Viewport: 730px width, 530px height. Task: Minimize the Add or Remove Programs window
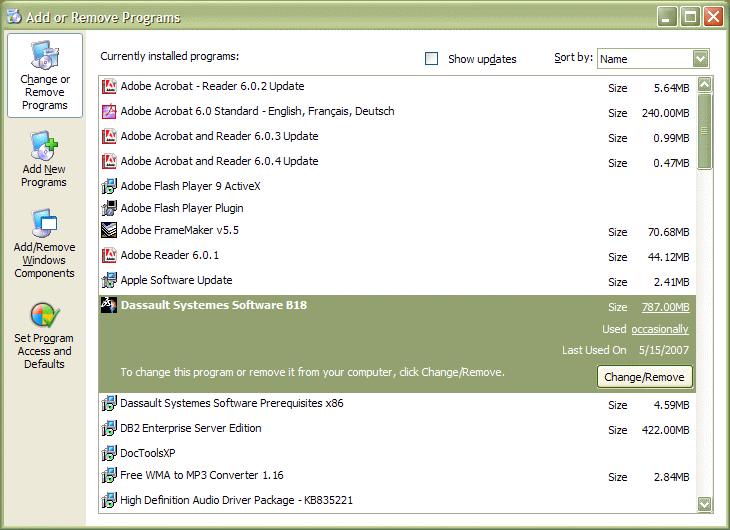tap(667, 17)
